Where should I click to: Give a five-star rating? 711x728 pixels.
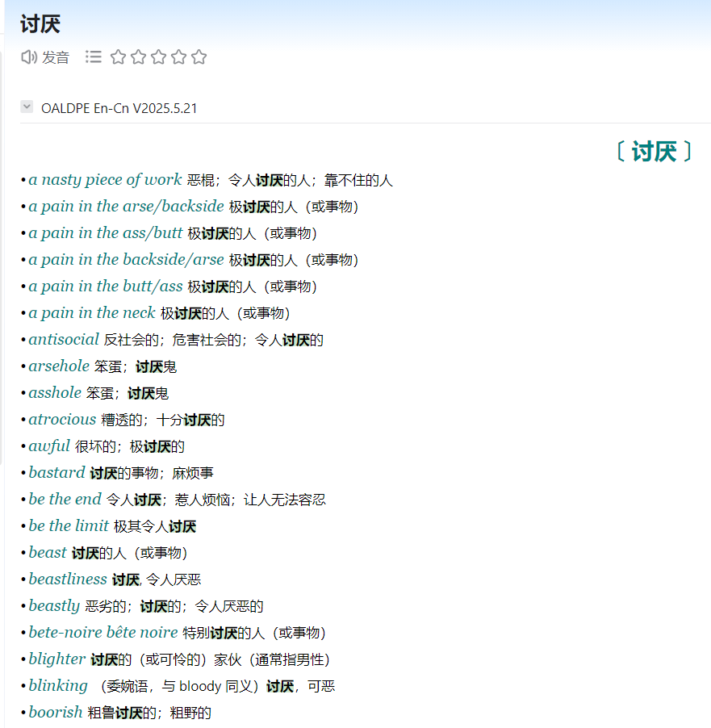click(x=199, y=56)
